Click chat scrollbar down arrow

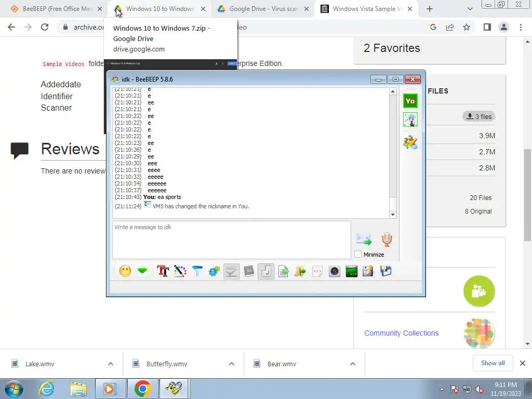coord(393,215)
